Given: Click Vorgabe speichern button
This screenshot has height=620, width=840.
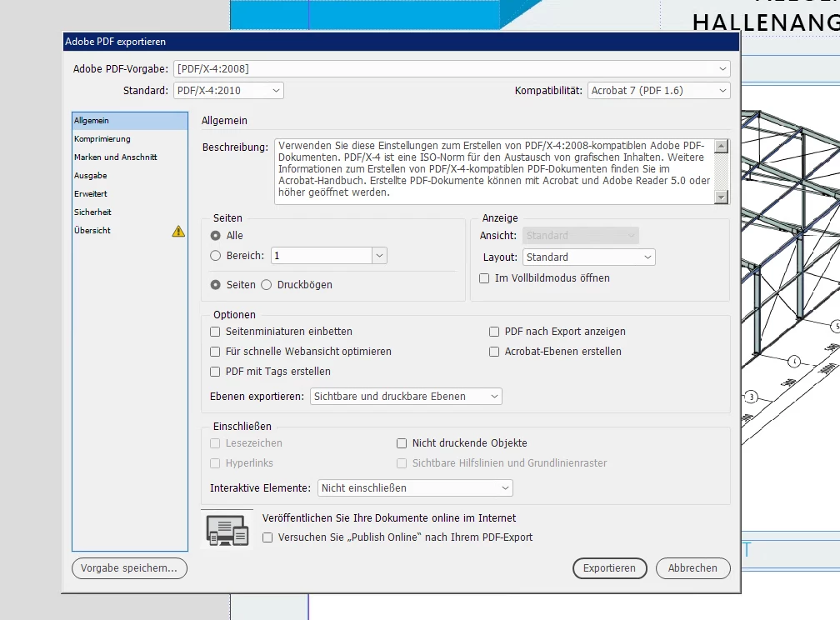Looking at the screenshot, I should (129, 568).
